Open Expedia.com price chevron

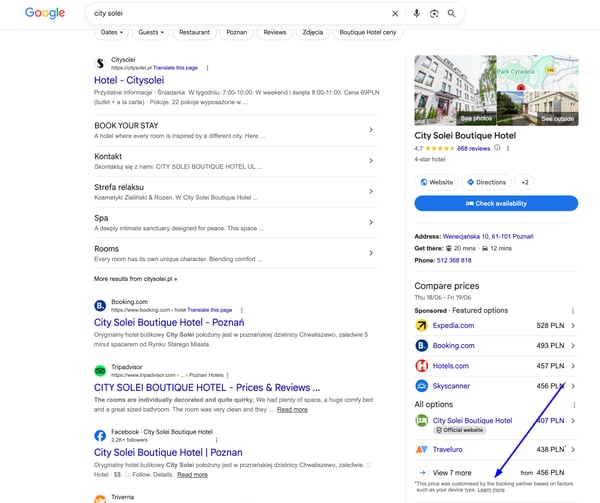coord(573,326)
